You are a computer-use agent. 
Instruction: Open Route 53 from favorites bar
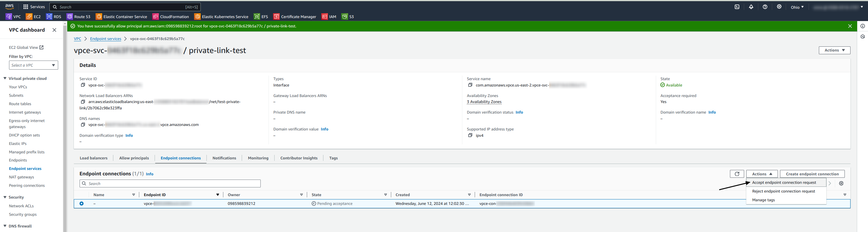click(x=78, y=17)
